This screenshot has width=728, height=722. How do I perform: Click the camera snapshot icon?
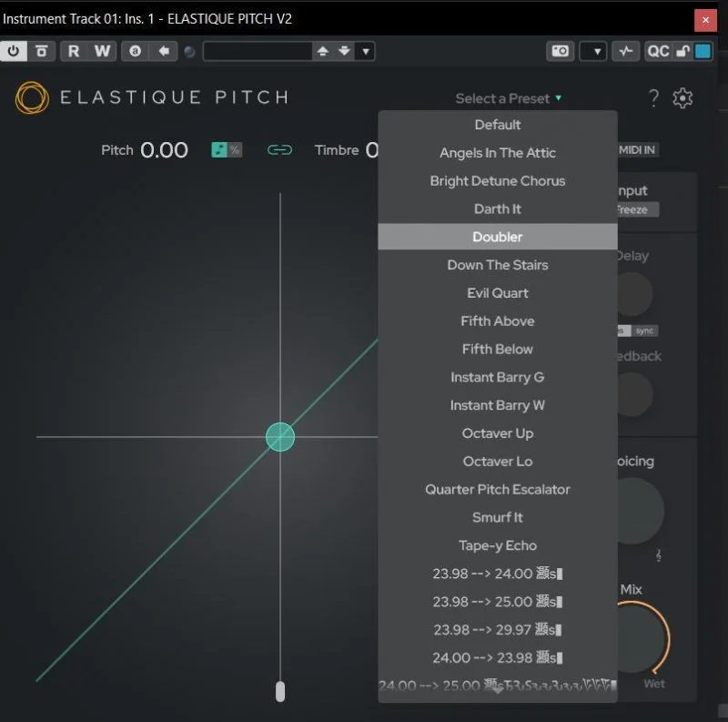pyautogui.click(x=560, y=51)
